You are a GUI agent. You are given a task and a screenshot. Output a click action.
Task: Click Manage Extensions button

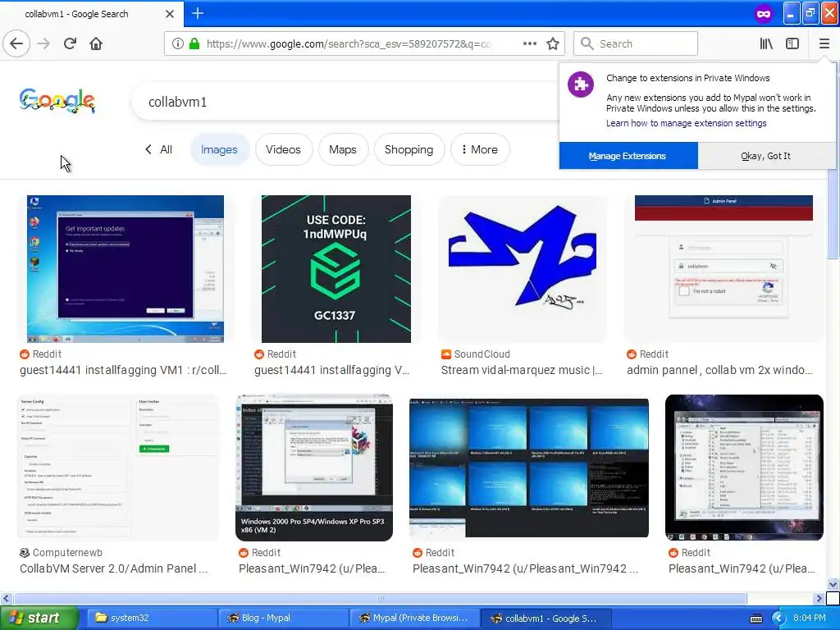[628, 156]
